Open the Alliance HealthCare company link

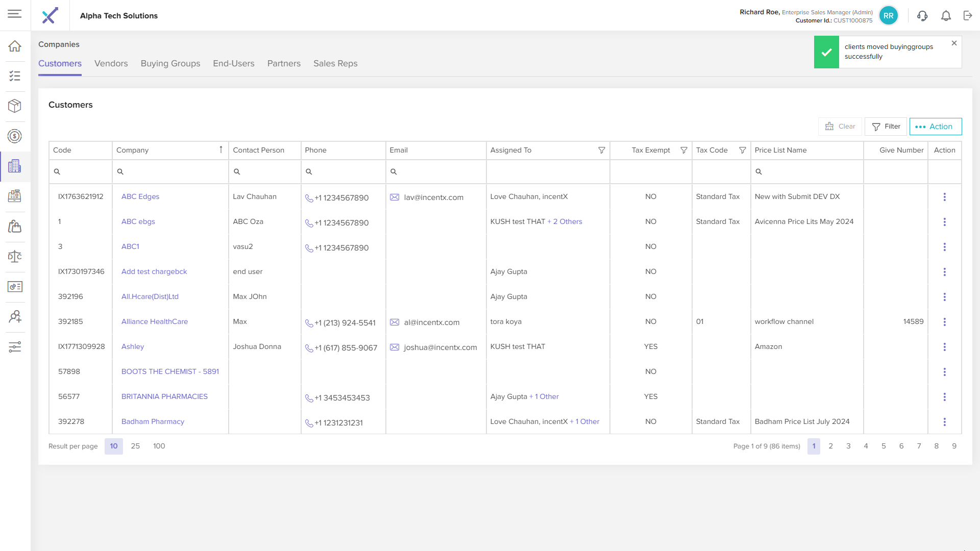tap(154, 321)
